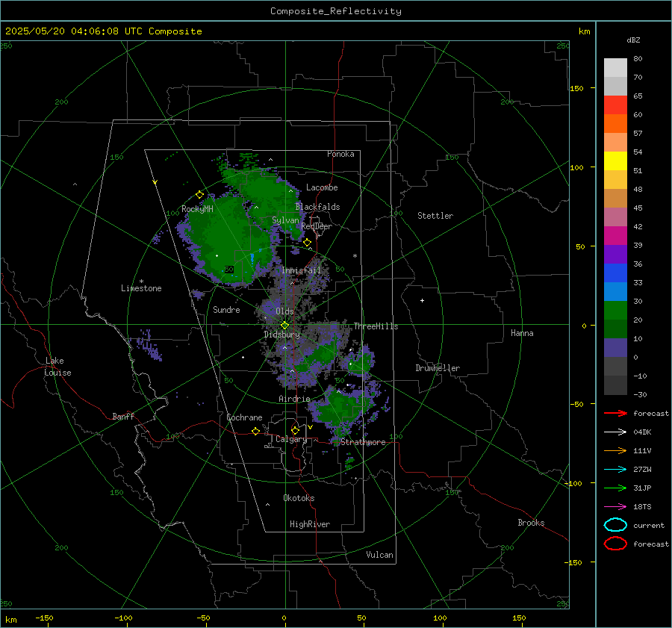
Task: Click the red forecast ellipse icon
Action: pos(615,544)
